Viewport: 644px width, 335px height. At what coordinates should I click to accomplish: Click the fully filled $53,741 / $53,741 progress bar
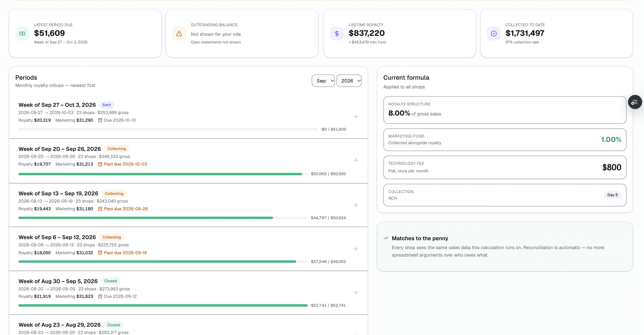pos(163,305)
